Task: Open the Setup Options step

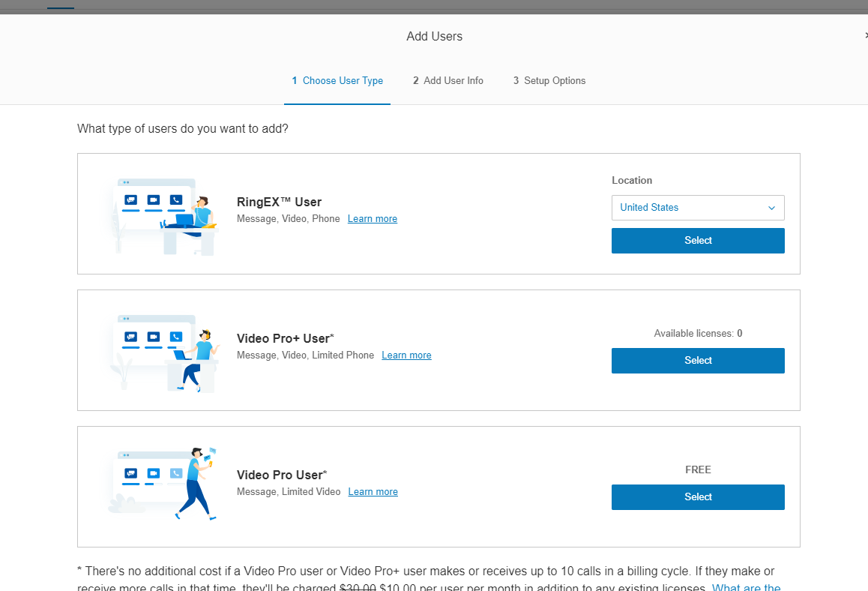Action: pos(549,81)
